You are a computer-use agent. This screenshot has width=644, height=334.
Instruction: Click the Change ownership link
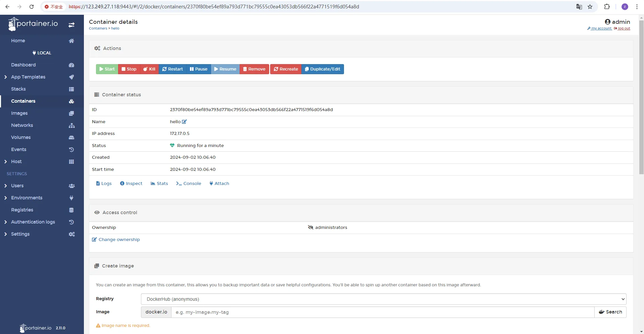(116, 240)
